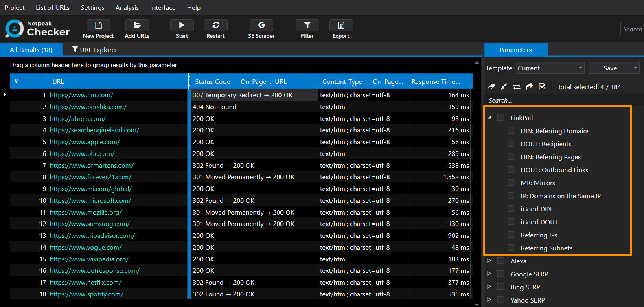Open the Help menu
Image resolution: width=644 pixels, height=307 pixels.
(194, 7)
